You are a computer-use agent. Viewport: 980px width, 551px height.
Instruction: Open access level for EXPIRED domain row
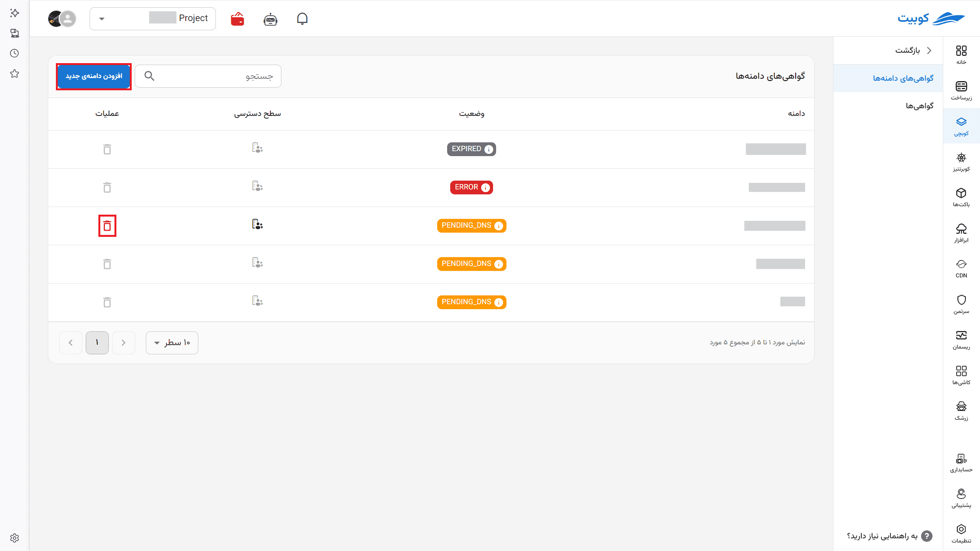(x=257, y=148)
